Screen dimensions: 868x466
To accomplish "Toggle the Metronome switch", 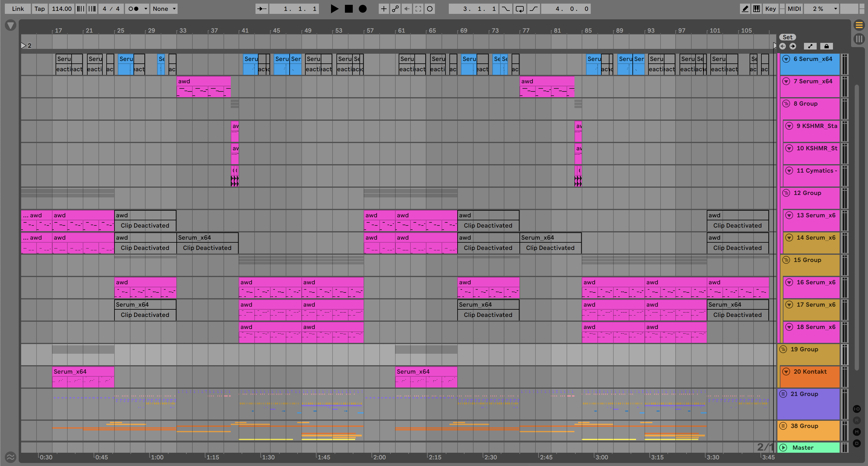I will pos(134,9).
